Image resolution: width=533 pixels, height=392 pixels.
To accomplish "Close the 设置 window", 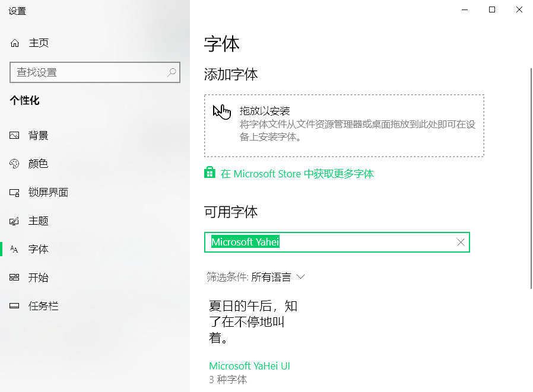I will pyautogui.click(x=519, y=9).
